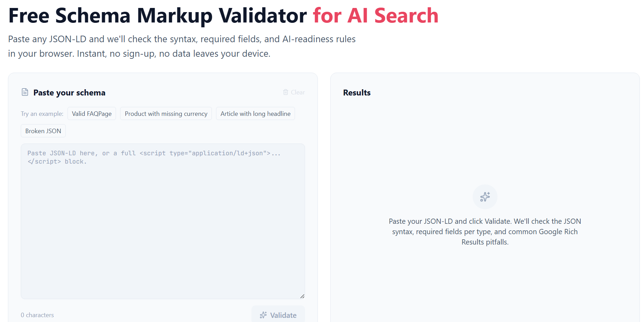
Task: Click the resize handle of the textarea
Action: pyautogui.click(x=303, y=296)
